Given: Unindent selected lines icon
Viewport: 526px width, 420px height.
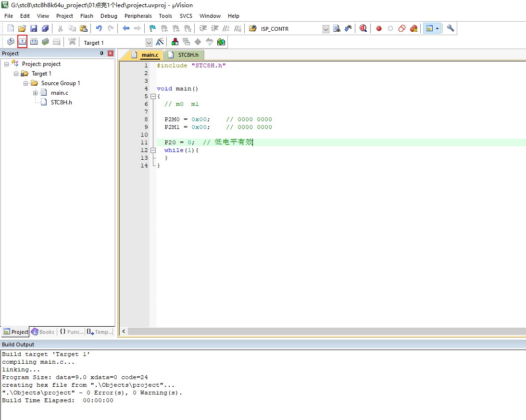Looking at the screenshot, I should click(x=214, y=28).
